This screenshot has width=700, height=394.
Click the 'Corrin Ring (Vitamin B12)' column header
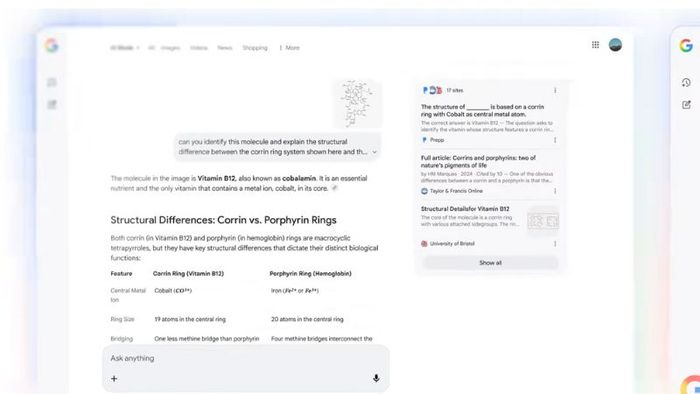(188, 274)
